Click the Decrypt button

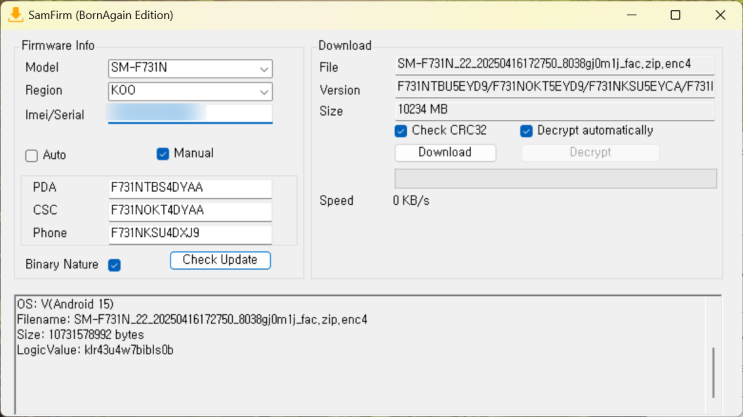(590, 153)
